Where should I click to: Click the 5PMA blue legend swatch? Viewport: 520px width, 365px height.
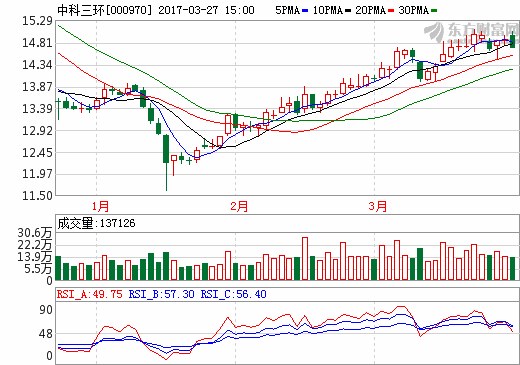point(305,11)
